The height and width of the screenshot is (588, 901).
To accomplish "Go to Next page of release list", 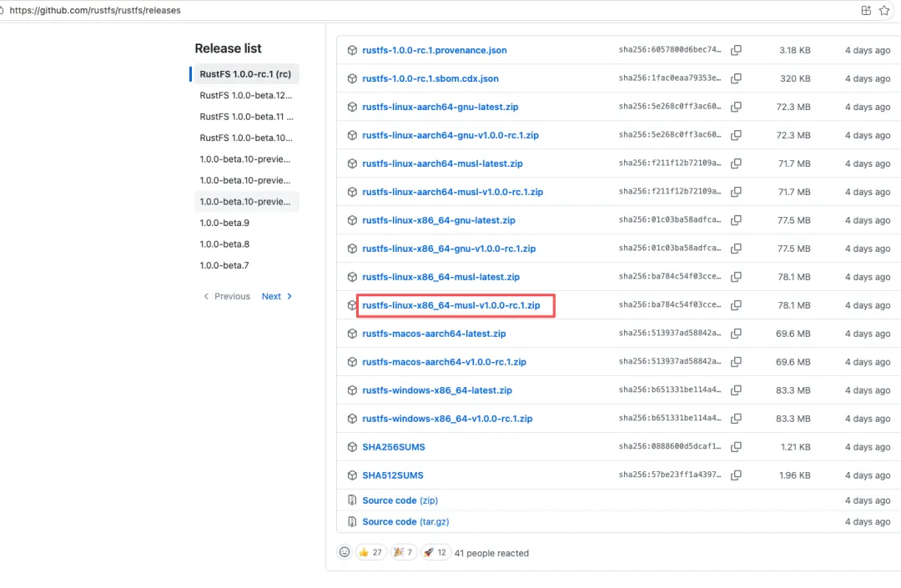I will [x=277, y=296].
